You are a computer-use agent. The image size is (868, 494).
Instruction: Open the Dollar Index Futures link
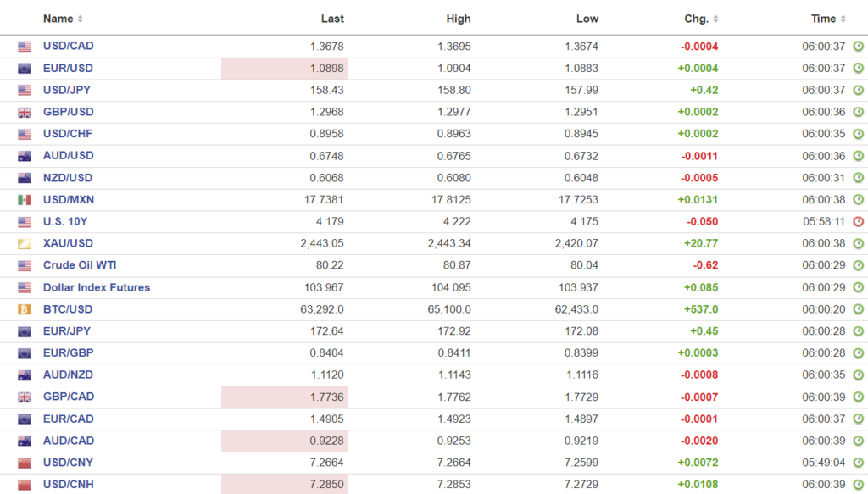coord(97,287)
